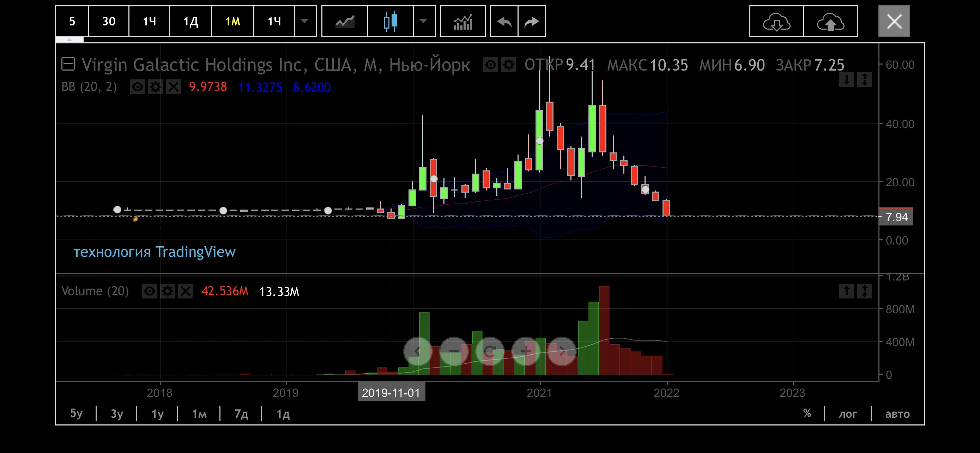Image resolution: width=980 pixels, height=453 pixels.
Task: Select the 5 minute interval
Action: (x=72, y=21)
